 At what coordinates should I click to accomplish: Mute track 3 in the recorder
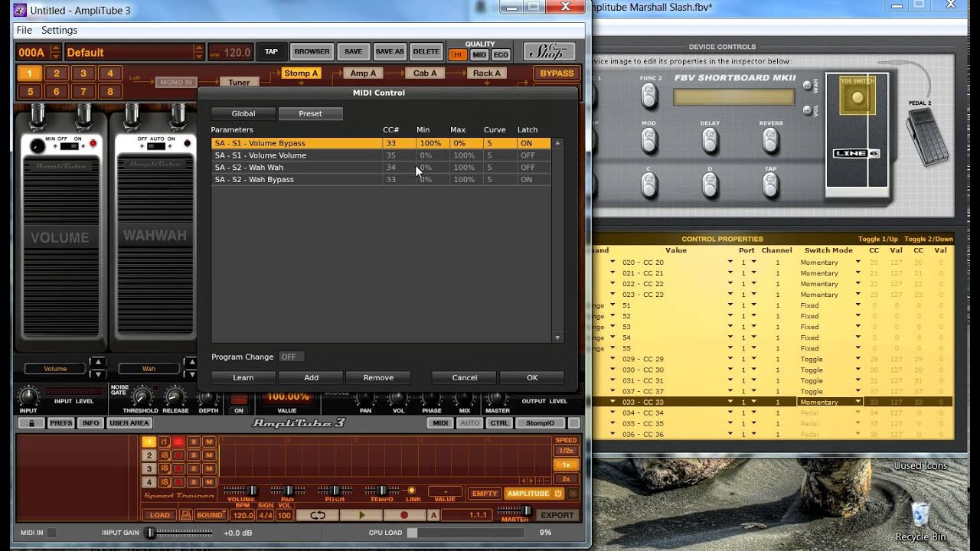pos(208,469)
